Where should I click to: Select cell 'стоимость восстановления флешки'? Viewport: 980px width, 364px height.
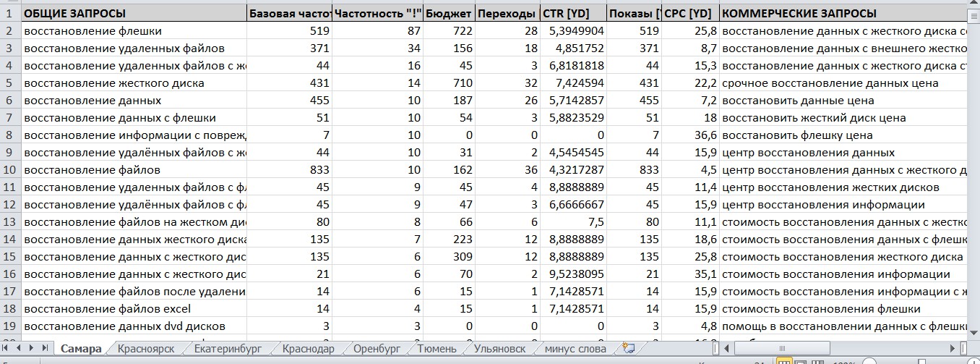click(x=844, y=308)
